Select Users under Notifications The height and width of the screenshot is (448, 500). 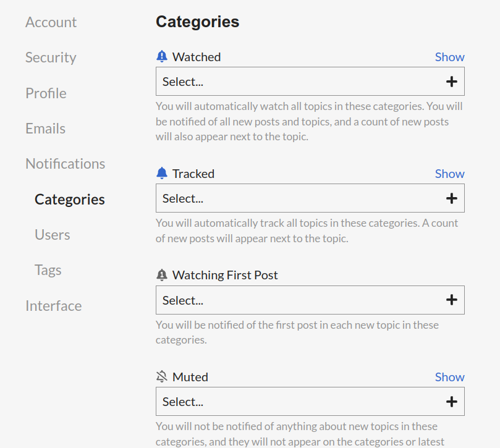click(53, 235)
